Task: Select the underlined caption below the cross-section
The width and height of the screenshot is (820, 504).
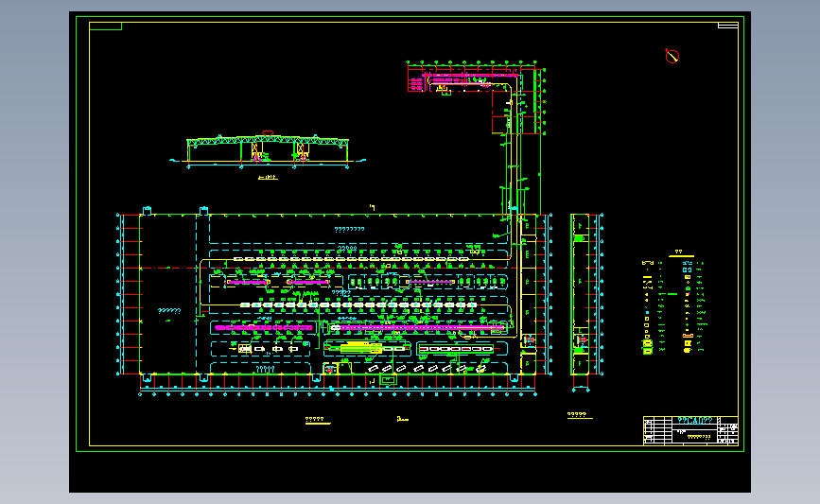Action: pyautogui.click(x=268, y=178)
